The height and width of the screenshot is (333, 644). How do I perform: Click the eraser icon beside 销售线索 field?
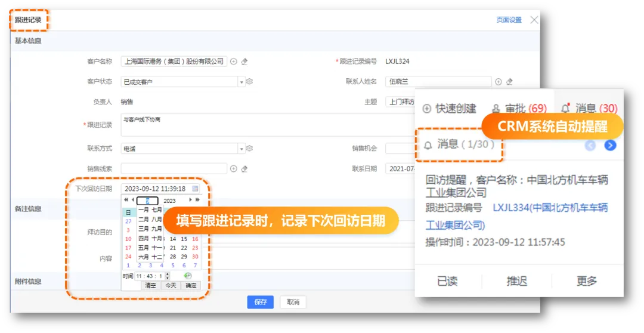[x=244, y=169]
